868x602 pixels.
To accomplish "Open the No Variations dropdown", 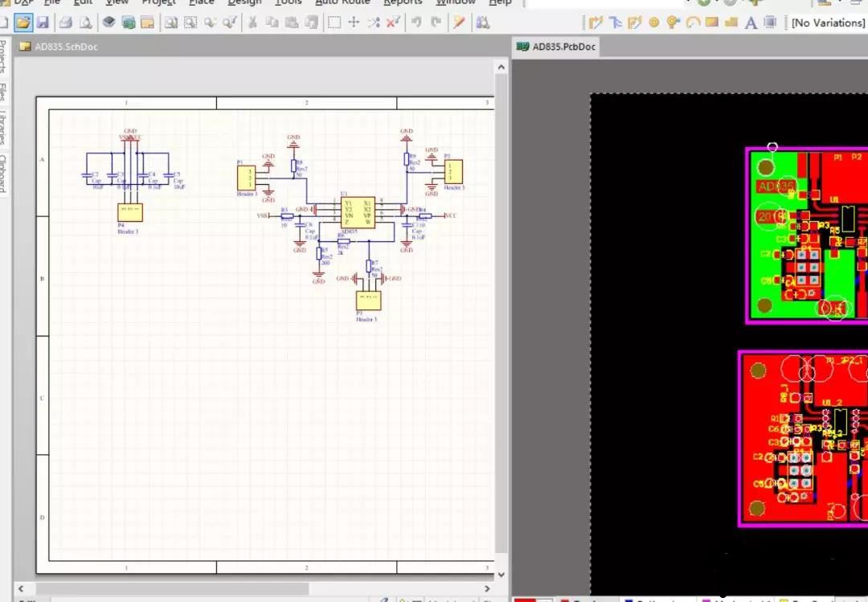I will [828, 23].
